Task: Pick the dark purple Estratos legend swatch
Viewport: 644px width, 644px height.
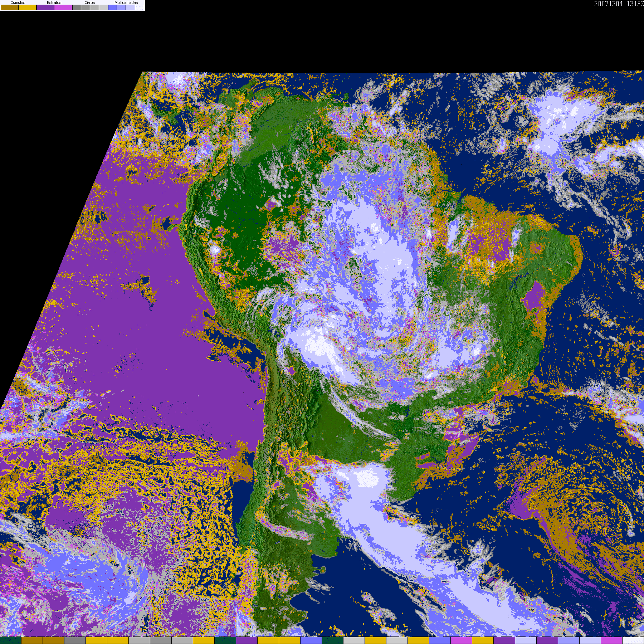Action: (x=45, y=8)
